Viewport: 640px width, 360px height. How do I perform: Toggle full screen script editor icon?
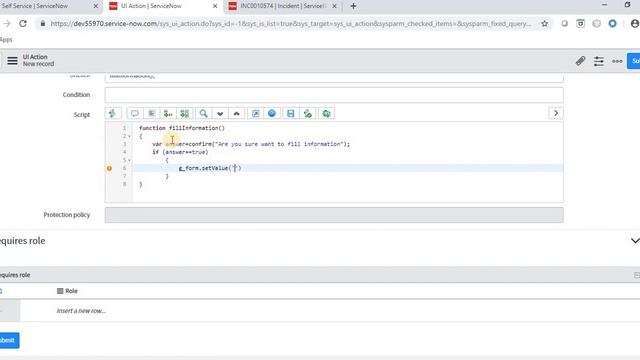click(x=256, y=113)
